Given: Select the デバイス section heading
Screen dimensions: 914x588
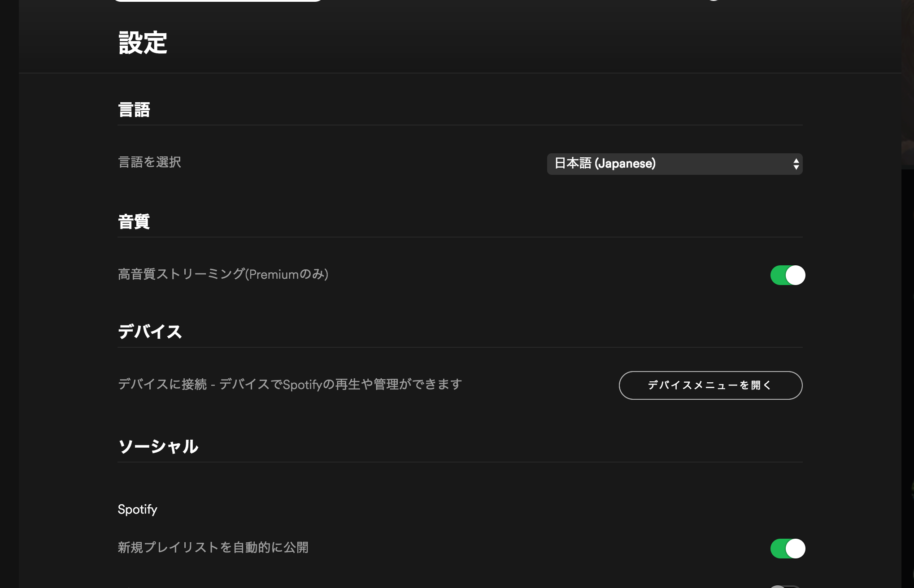Looking at the screenshot, I should [150, 332].
